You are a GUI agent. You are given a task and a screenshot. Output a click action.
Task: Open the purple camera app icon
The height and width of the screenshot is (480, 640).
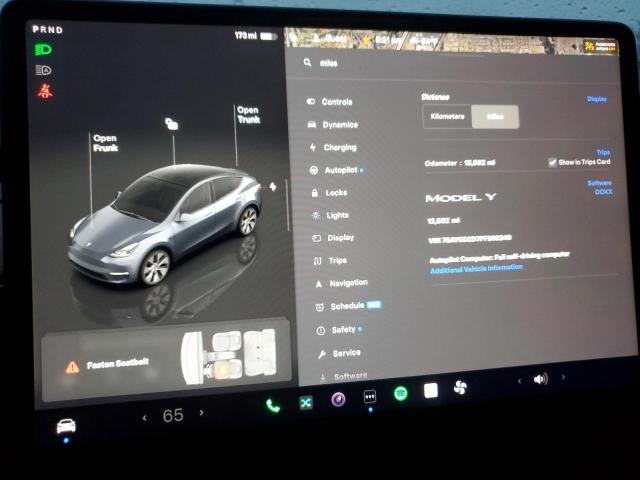pyautogui.click(x=338, y=399)
